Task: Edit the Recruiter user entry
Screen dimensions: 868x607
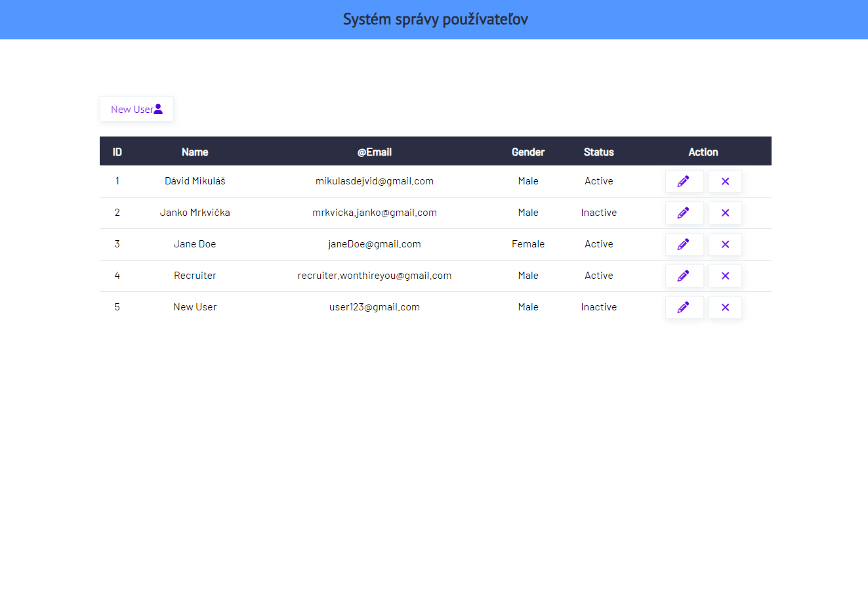Action: (x=684, y=276)
